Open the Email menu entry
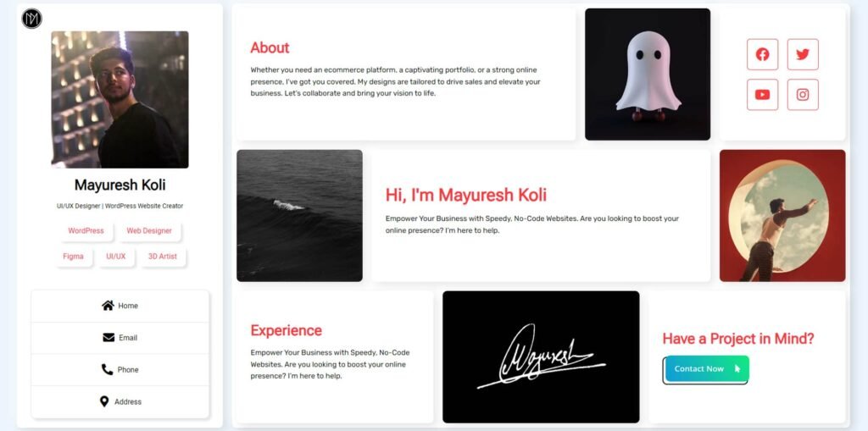 (120, 338)
